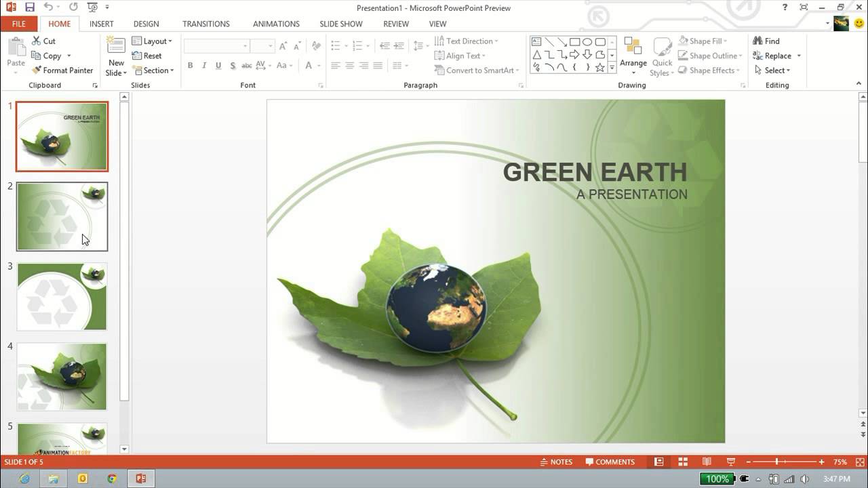The width and height of the screenshot is (868, 488).
Task: Undo last action in Quick Access toolbar
Action: coord(48,7)
